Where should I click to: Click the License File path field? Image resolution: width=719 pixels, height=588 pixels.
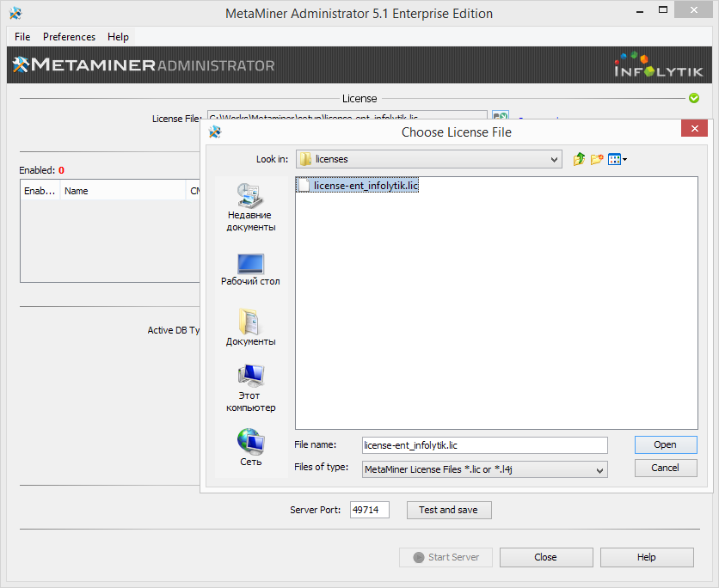pos(347,115)
